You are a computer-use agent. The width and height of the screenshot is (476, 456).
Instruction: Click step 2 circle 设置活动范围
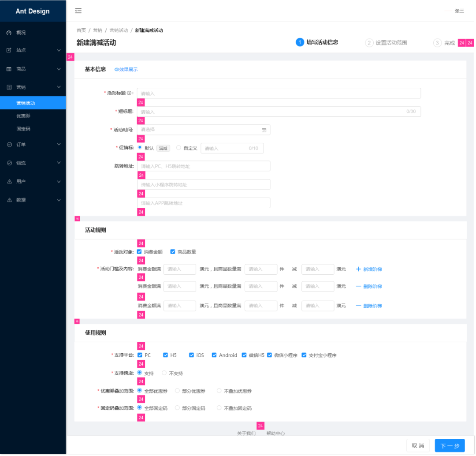(369, 42)
